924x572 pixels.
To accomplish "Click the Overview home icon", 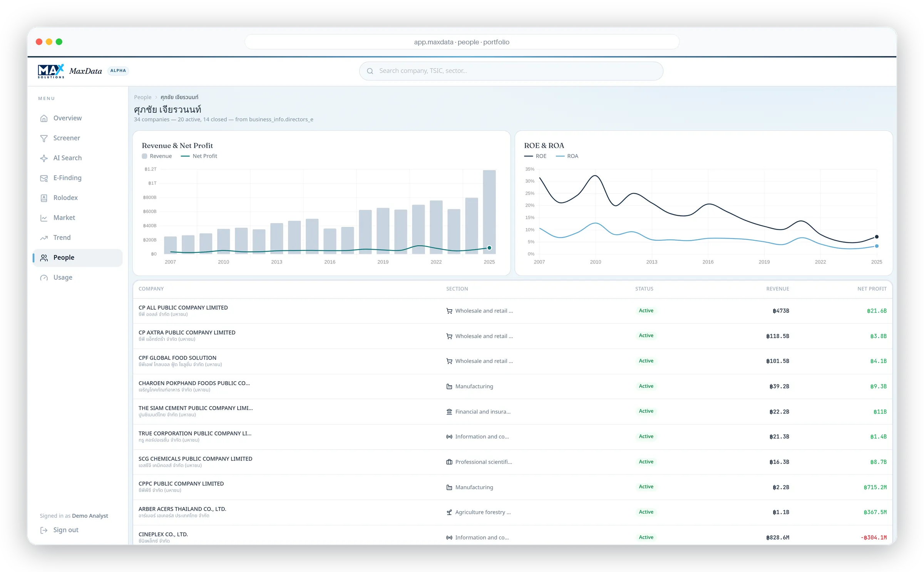I will point(44,118).
